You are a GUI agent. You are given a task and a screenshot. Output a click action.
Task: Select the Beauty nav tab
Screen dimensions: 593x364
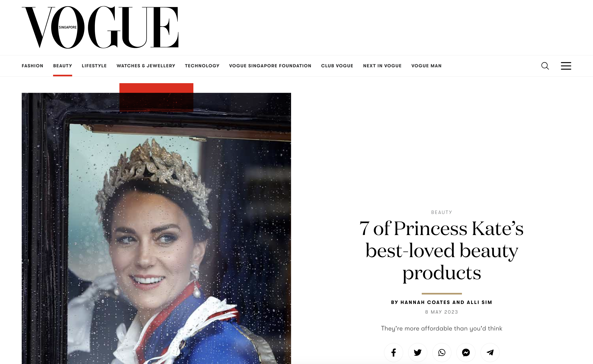tap(63, 66)
